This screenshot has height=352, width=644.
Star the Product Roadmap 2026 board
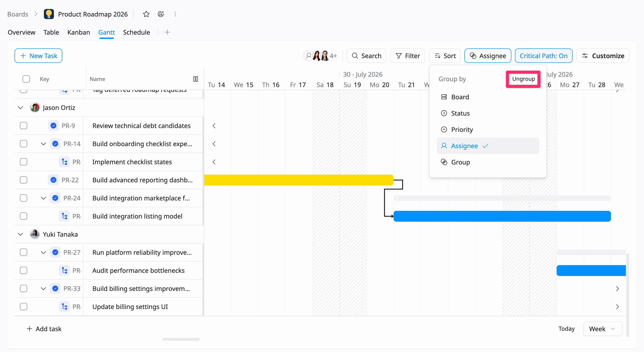[146, 14]
